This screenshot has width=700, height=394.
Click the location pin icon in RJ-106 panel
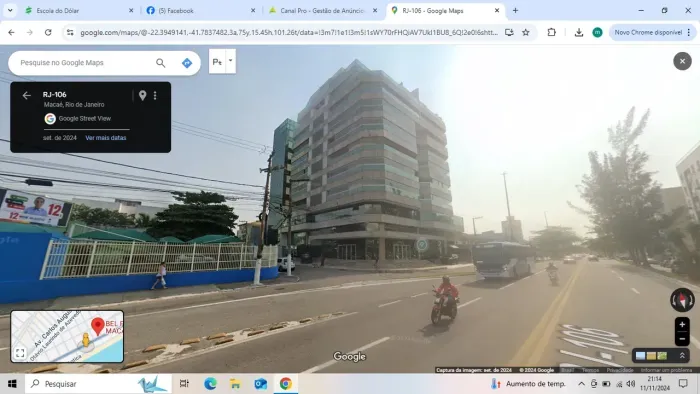tap(142, 95)
